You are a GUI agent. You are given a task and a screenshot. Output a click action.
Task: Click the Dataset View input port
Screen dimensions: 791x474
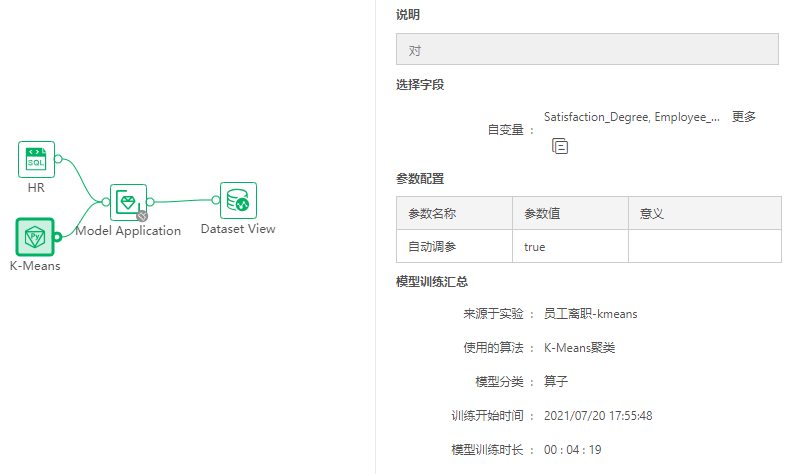[216, 200]
